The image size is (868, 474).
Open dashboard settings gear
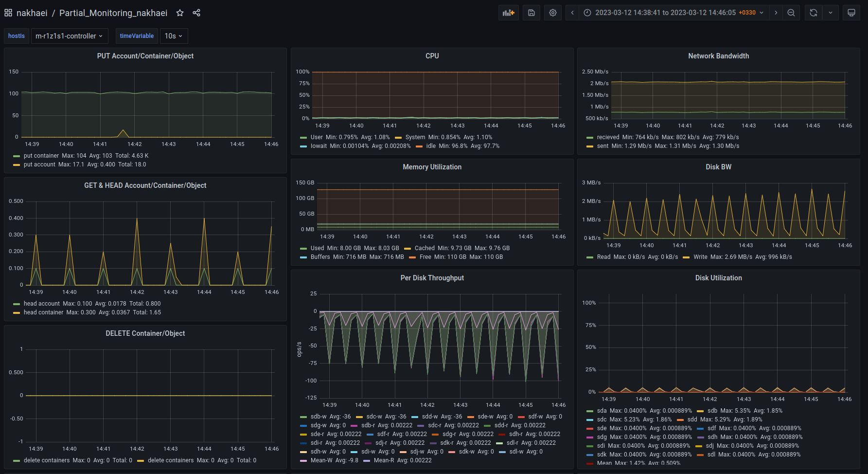click(553, 13)
